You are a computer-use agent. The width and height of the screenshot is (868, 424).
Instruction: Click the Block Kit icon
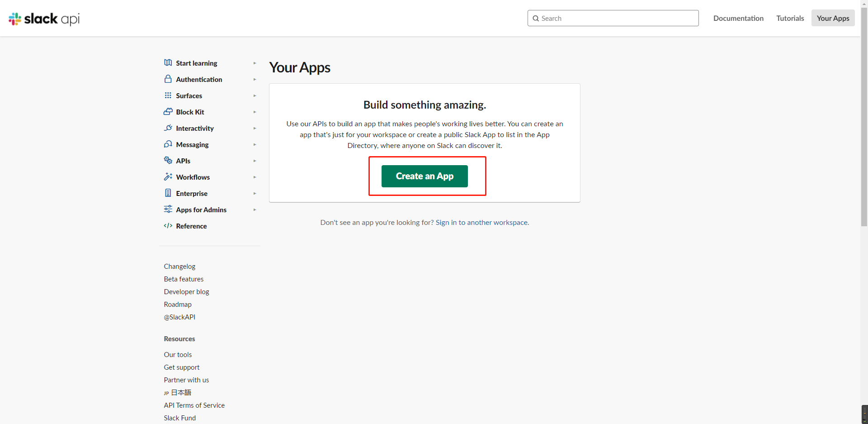[168, 112]
